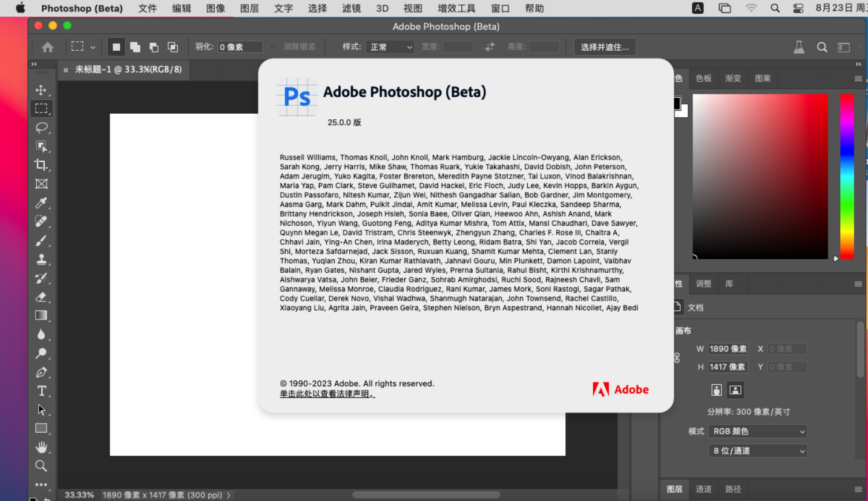Open the three-dots Edit Toolbar menu
This screenshot has height=501, width=868.
(41, 485)
